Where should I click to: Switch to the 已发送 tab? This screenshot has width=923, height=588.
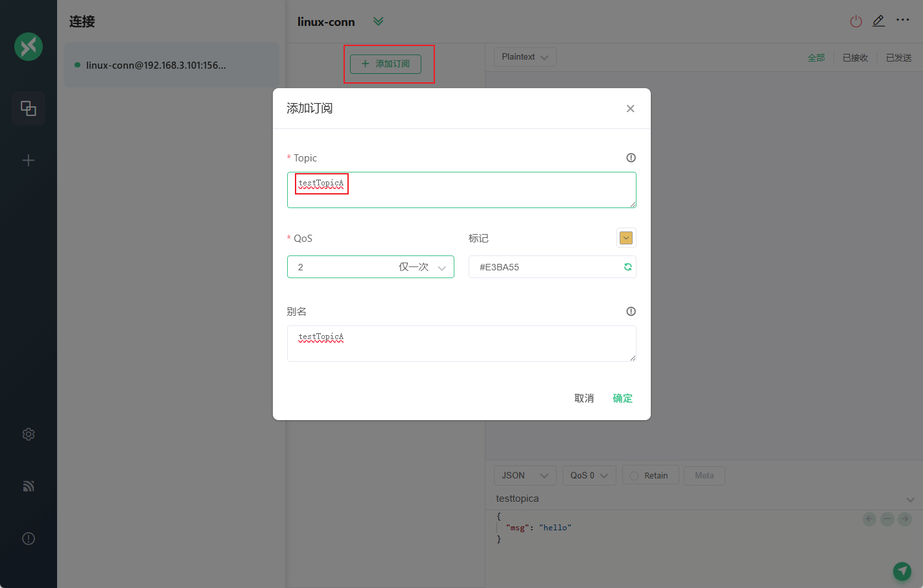tap(898, 58)
